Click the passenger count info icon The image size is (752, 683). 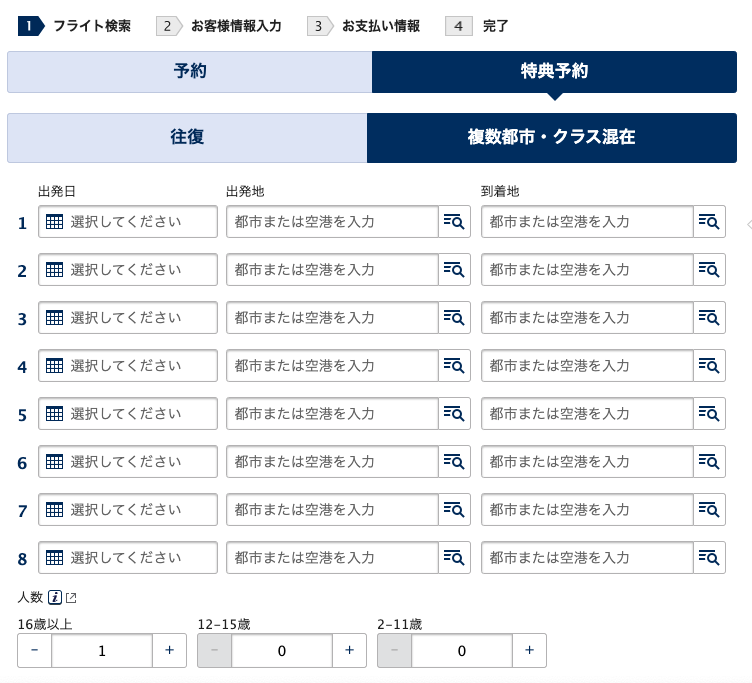(x=55, y=598)
